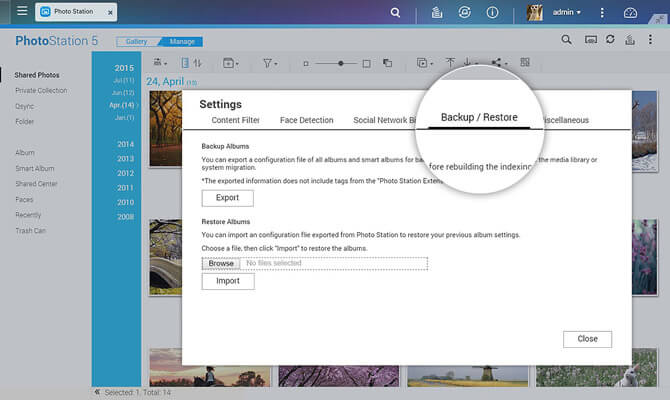
Task: Switch to Face Detection tab
Action: point(306,120)
